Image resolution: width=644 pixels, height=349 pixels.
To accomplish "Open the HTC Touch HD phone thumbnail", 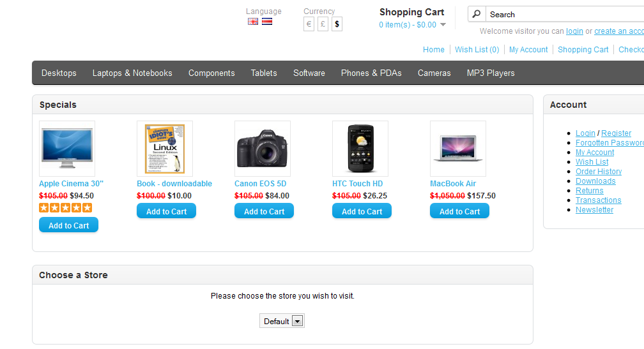I will (x=360, y=149).
